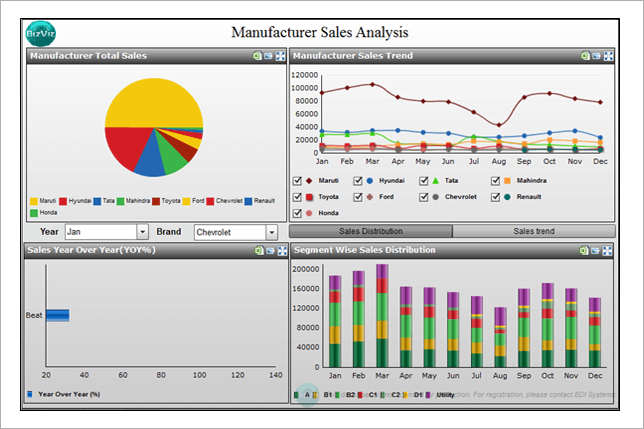The image size is (644, 429).
Task: Click the large yellow Maruti pie slice
Action: point(154,101)
